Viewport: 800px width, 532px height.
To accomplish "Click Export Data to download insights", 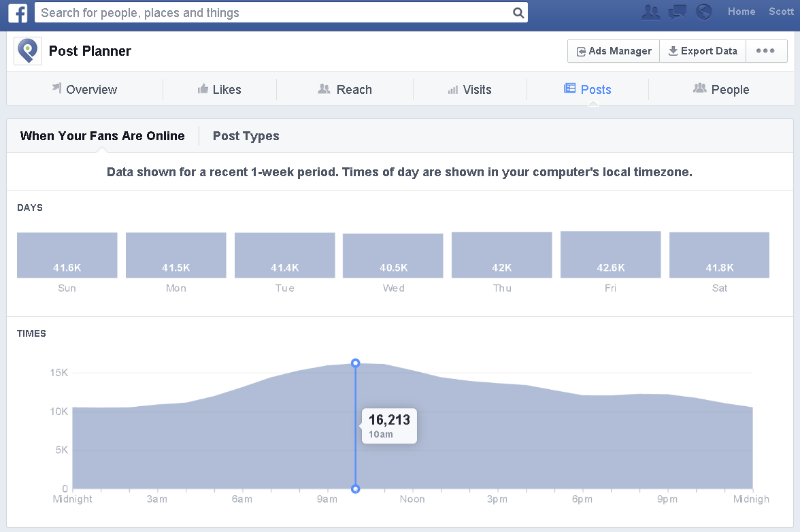I will click(x=703, y=50).
